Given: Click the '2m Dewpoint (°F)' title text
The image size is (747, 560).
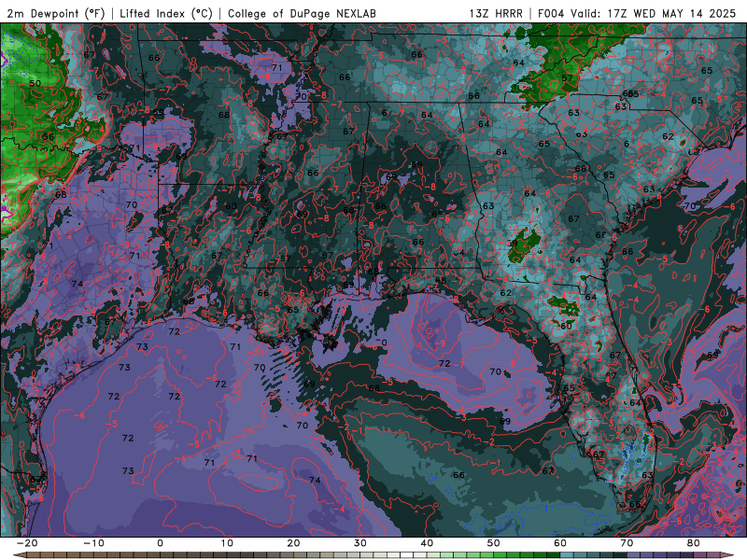Looking at the screenshot, I should click(x=56, y=13).
